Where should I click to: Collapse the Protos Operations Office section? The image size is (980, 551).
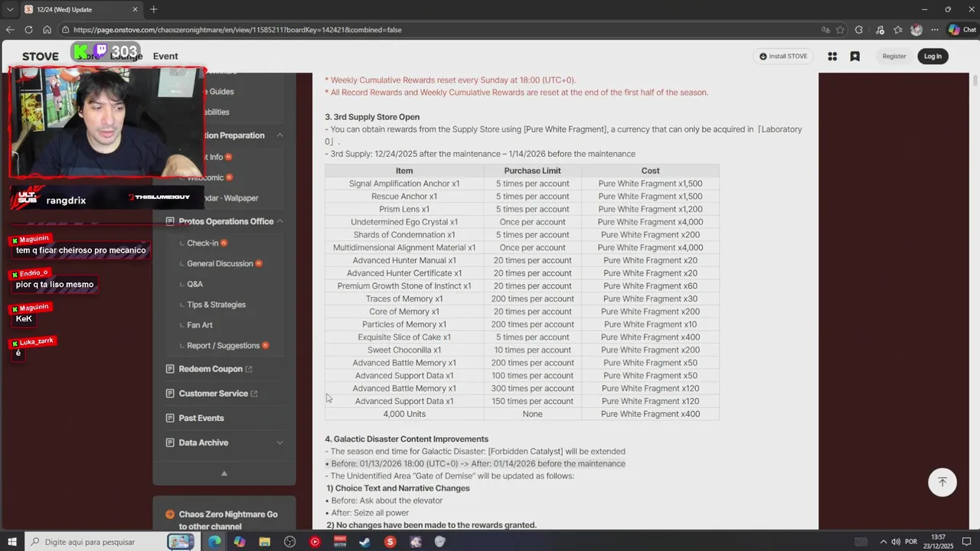[x=279, y=221]
